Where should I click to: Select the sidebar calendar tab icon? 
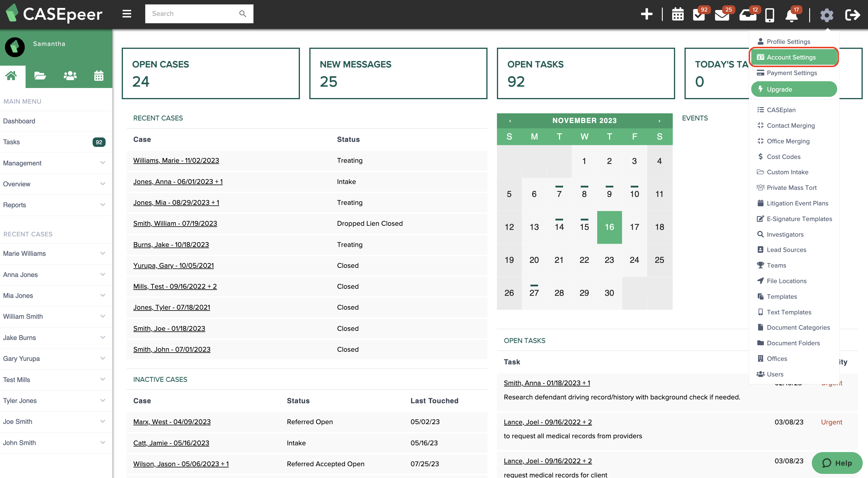pyautogui.click(x=99, y=76)
